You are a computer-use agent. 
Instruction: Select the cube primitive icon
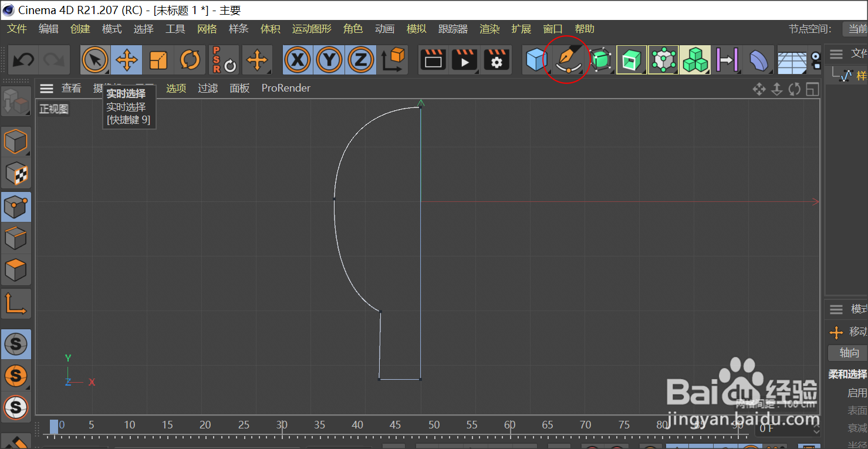coord(536,59)
